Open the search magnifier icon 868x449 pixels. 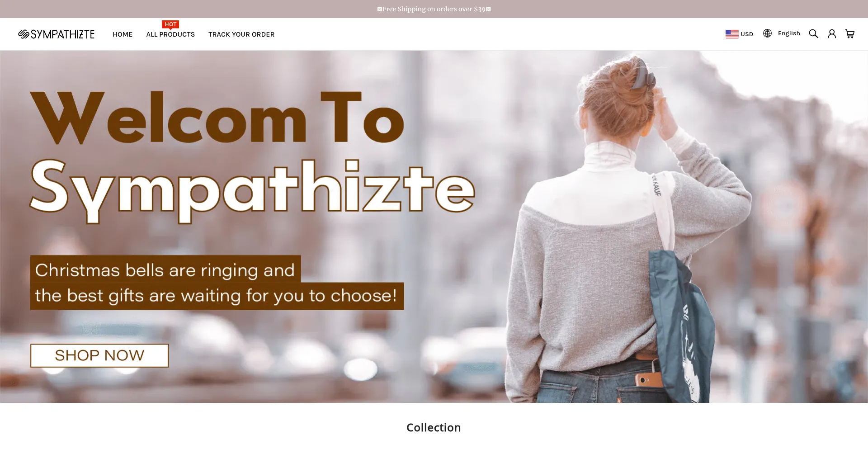point(813,34)
